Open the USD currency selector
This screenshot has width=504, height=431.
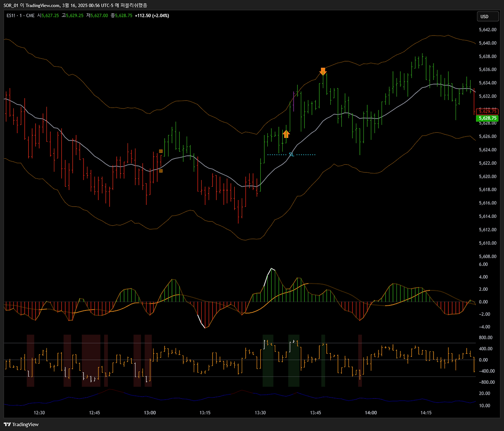tap(488, 17)
